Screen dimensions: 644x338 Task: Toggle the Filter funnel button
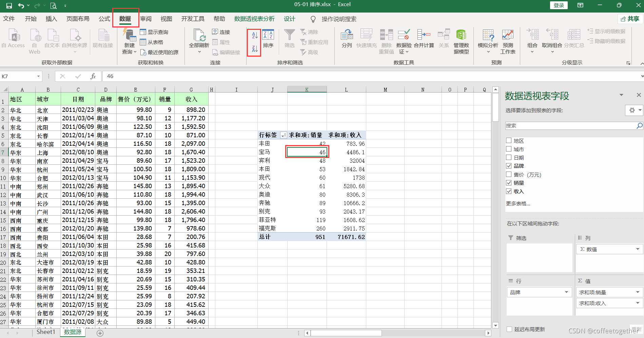coord(290,39)
